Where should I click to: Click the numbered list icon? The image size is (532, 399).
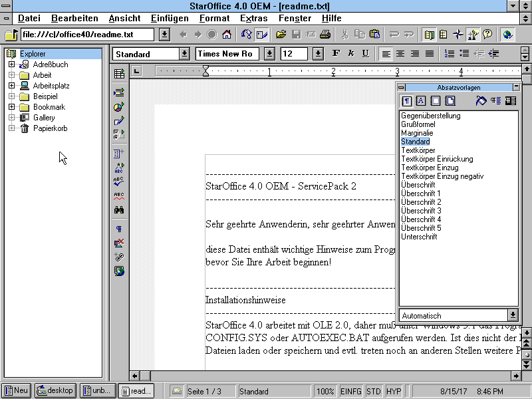coord(450,54)
